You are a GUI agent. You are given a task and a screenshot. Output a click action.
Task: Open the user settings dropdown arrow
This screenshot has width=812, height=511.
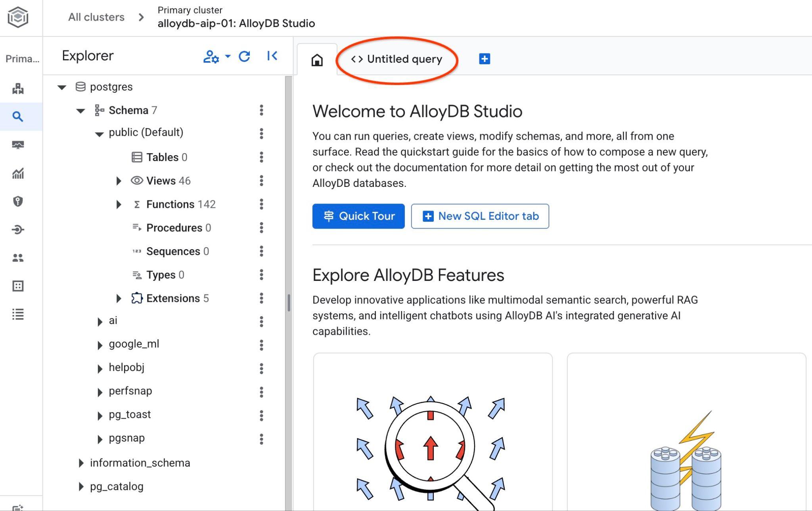click(228, 56)
